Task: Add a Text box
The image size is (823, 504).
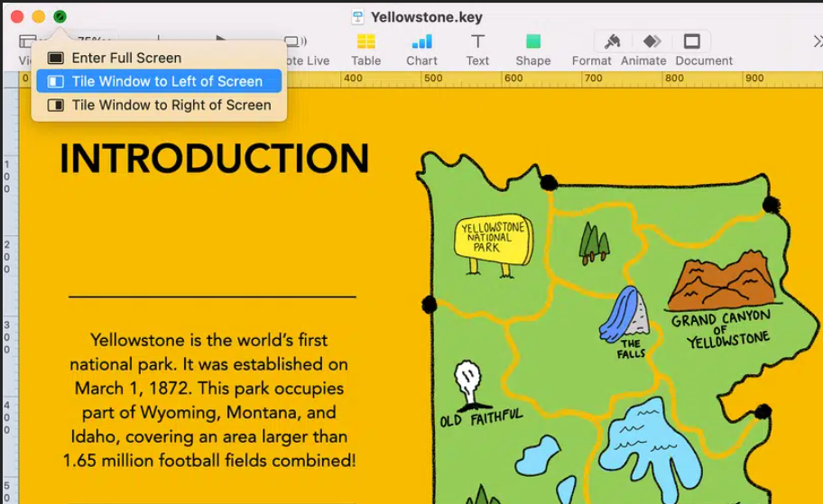Action: pos(477,50)
